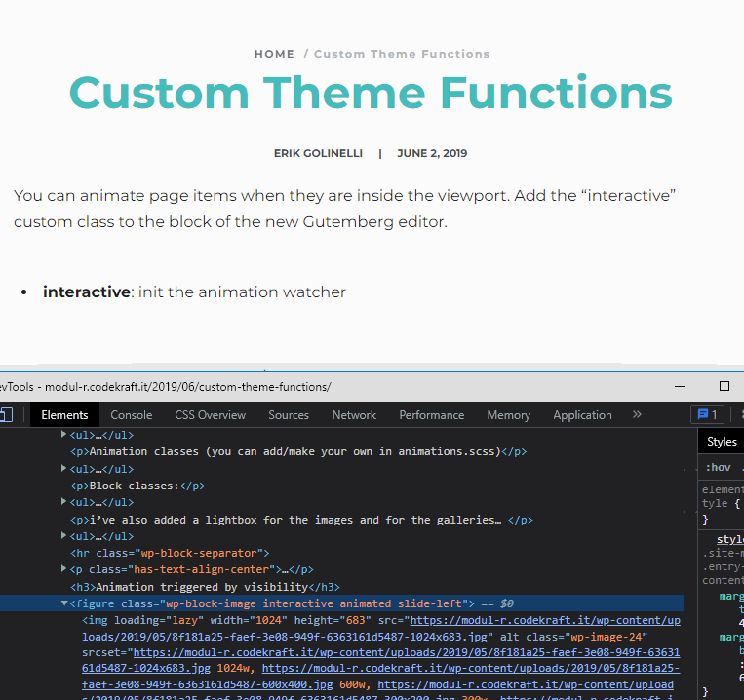This screenshot has height=700, width=744.
Task: Maximize the DevTools window
Action: click(724, 386)
